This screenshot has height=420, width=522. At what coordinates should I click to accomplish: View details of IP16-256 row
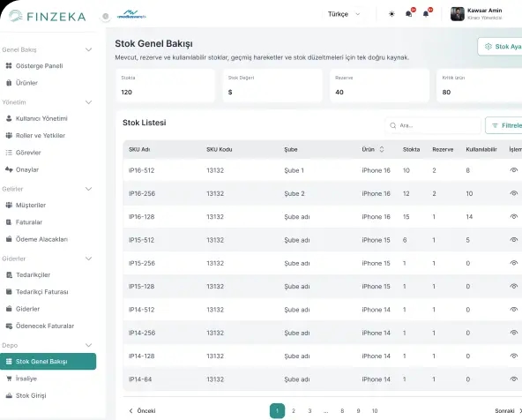click(514, 193)
